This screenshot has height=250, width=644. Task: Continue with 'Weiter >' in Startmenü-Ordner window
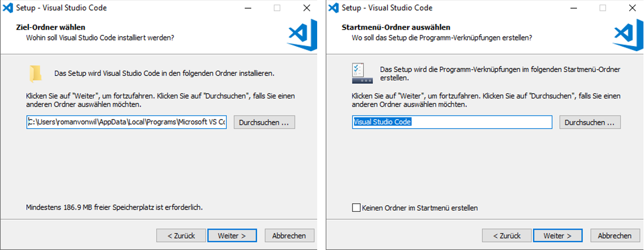(558, 236)
